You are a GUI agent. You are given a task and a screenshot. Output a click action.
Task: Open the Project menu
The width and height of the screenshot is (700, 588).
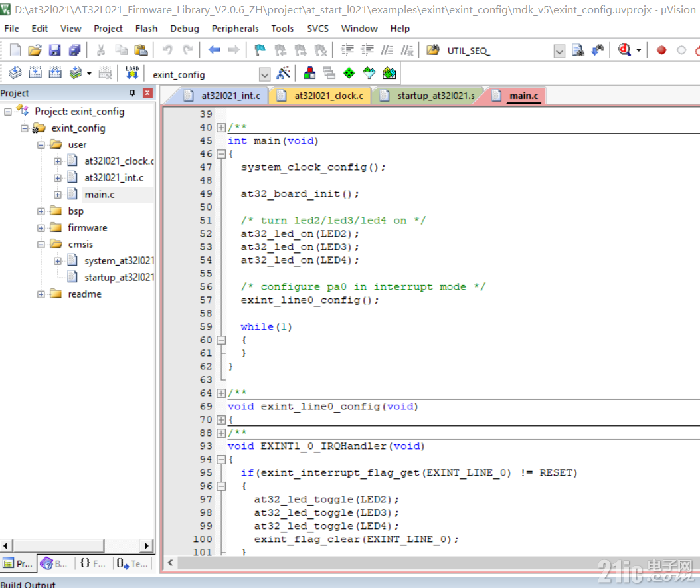108,29
